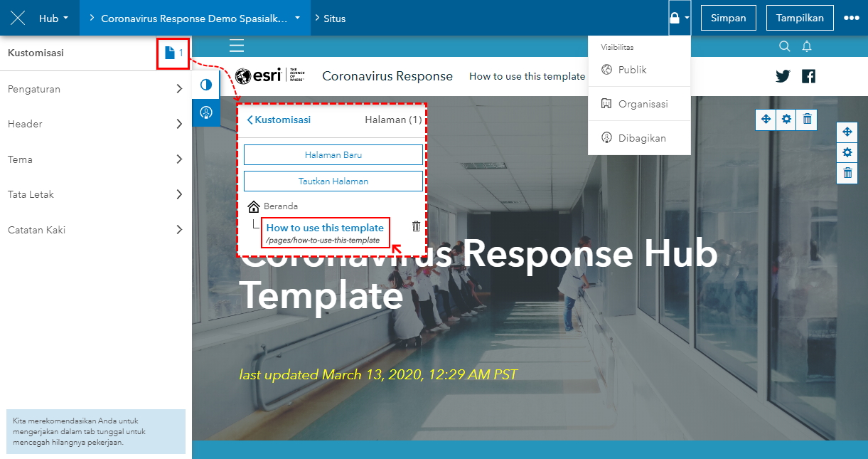Delete the How to use this template page

416,226
